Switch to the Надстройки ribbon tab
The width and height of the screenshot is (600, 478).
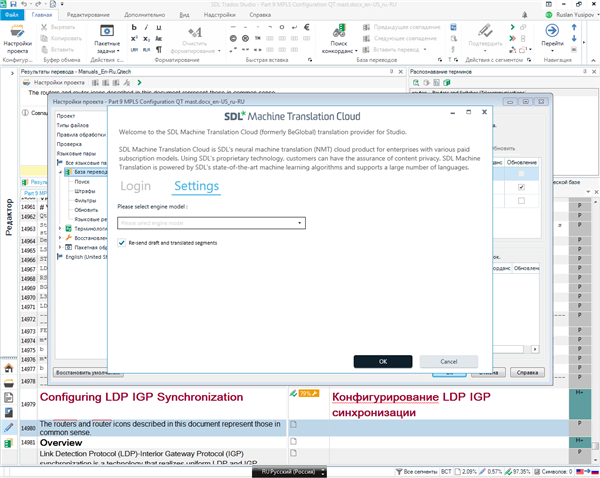tap(220, 15)
